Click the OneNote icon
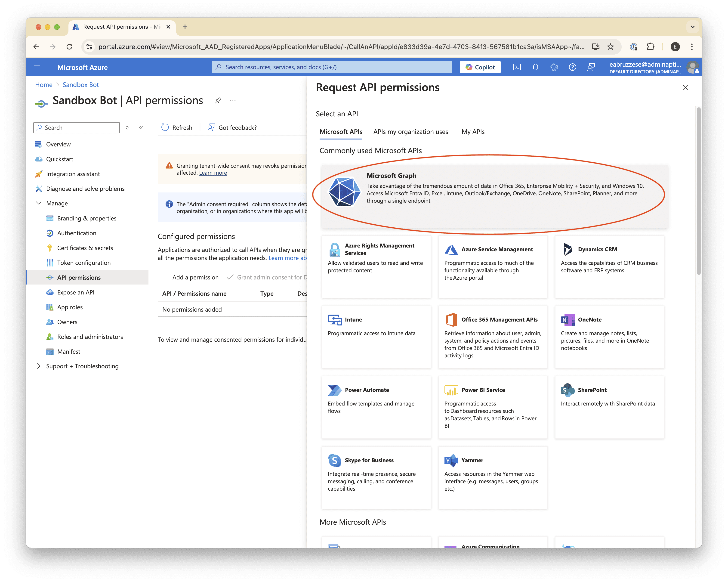 coord(568,319)
